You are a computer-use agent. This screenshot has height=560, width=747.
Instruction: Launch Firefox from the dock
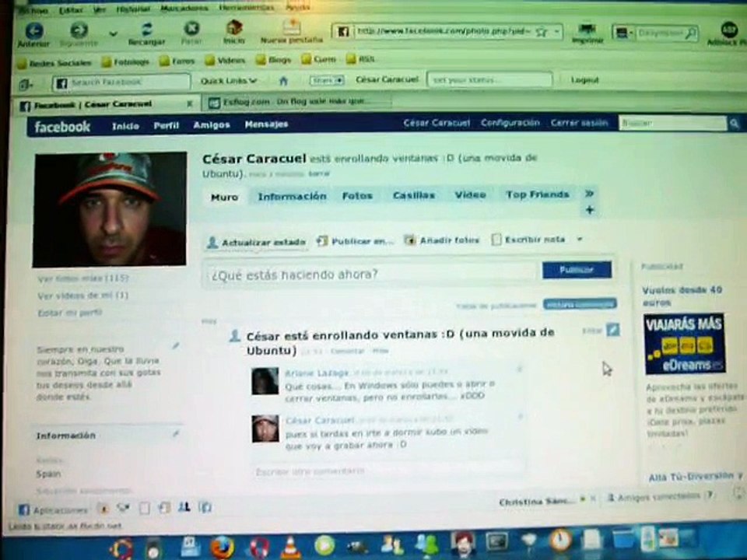coord(223,547)
